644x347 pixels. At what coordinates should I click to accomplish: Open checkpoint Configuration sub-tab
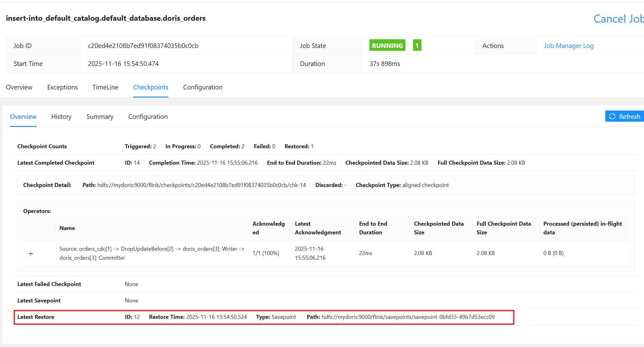pos(148,117)
